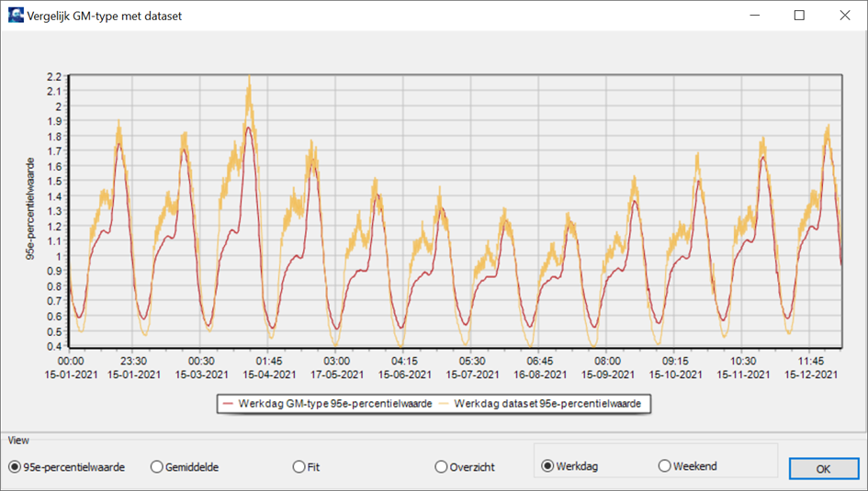Select the 95e-percentielwaarde radio button in View

point(15,467)
